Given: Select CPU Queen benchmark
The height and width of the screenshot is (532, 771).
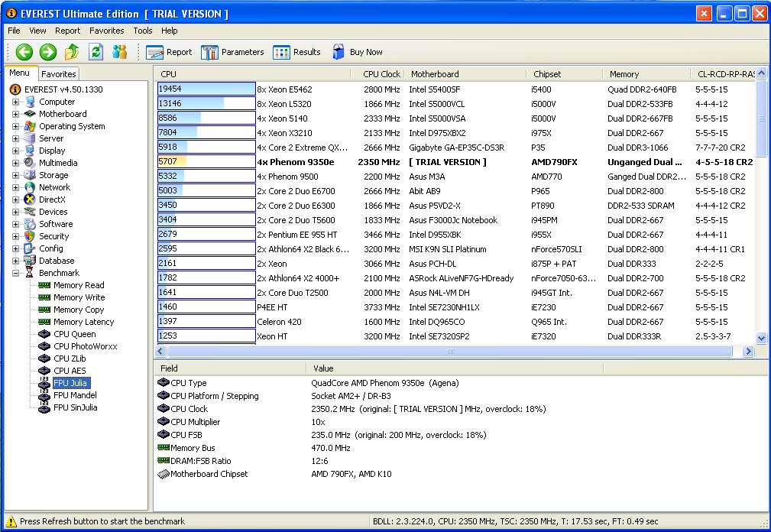Looking at the screenshot, I should click(75, 334).
